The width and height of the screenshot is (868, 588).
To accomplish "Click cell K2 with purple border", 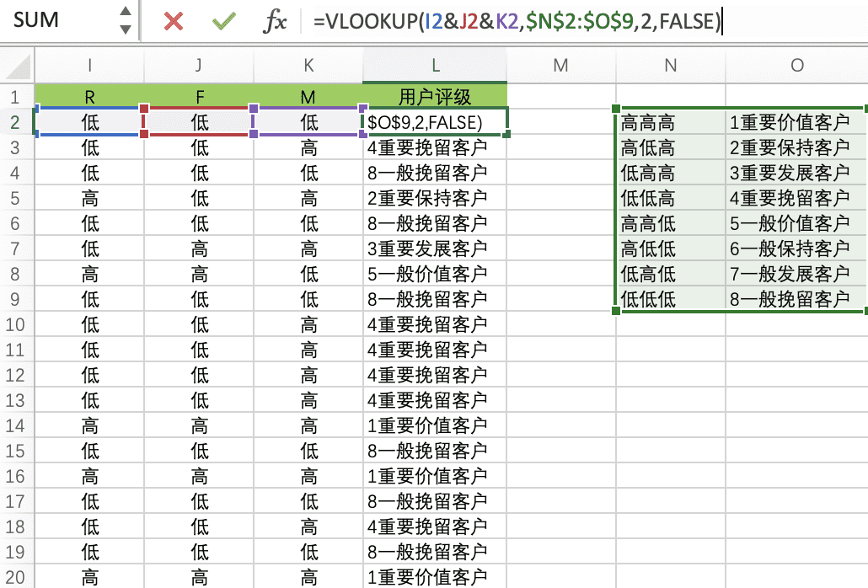I will click(x=308, y=121).
